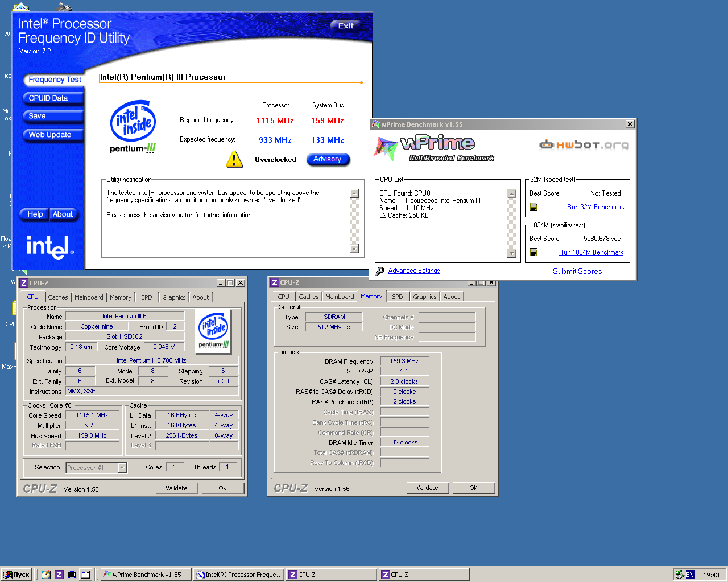Click scroll-down arrow in wPrime CPU List
This screenshot has width=728, height=582.
pyautogui.click(x=512, y=253)
